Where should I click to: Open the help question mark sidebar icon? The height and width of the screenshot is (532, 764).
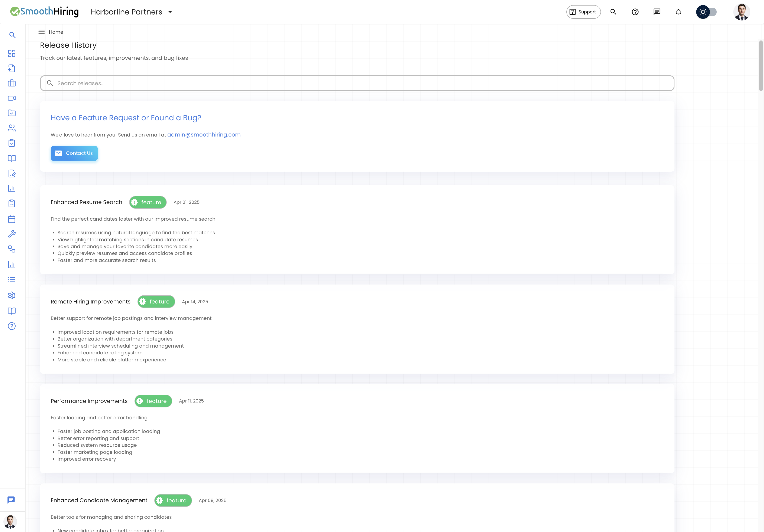coord(12,326)
